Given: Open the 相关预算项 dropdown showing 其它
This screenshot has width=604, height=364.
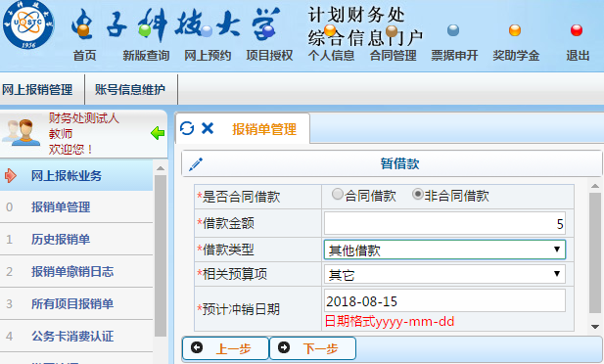Looking at the screenshot, I should pyautogui.click(x=444, y=274).
